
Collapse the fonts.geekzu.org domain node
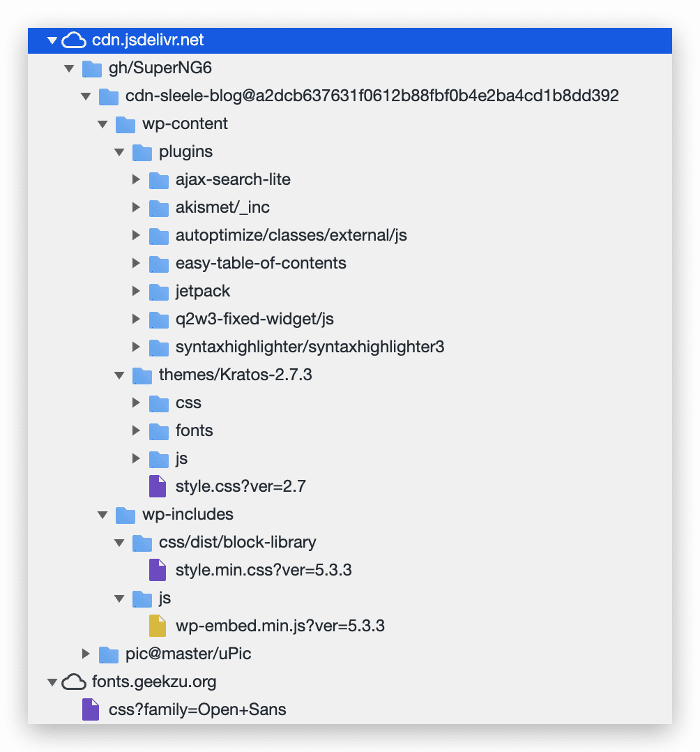(x=52, y=682)
